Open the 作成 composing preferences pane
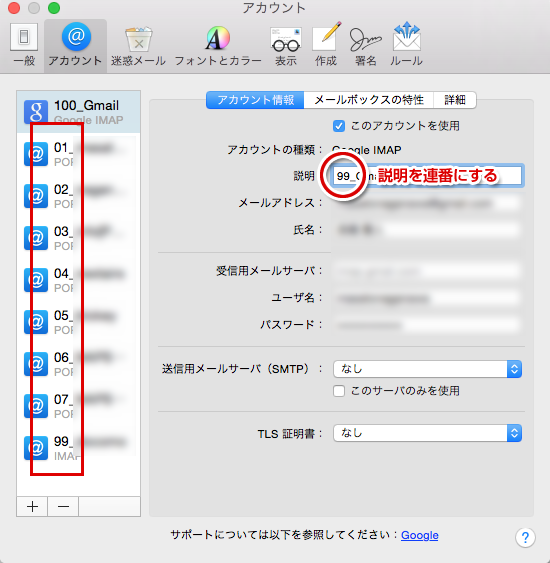This screenshot has width=550, height=563. pos(326,45)
